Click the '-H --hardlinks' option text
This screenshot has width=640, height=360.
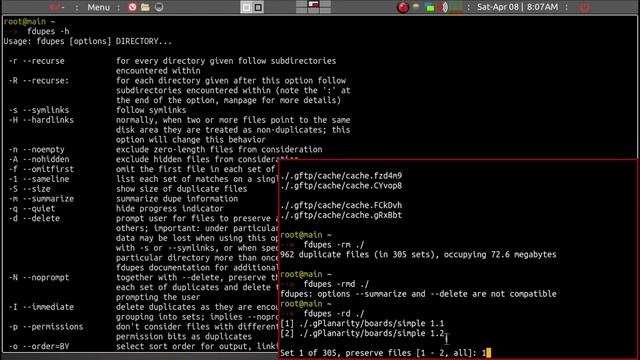[41, 120]
